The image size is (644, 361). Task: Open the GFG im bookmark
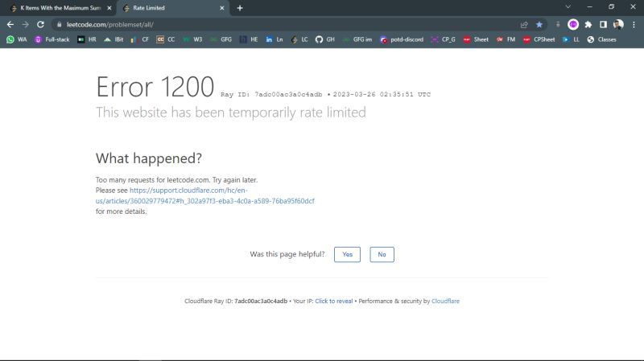[x=357, y=39]
